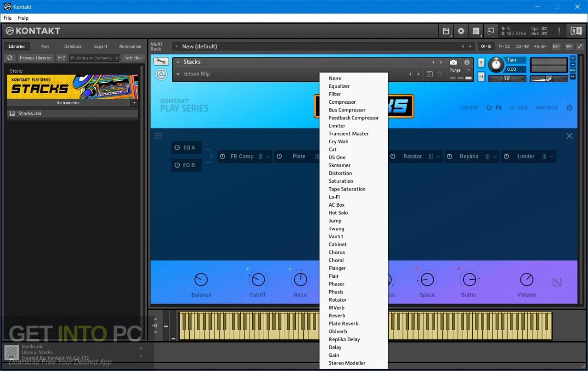Close the FX panel with the X

pos(569,136)
